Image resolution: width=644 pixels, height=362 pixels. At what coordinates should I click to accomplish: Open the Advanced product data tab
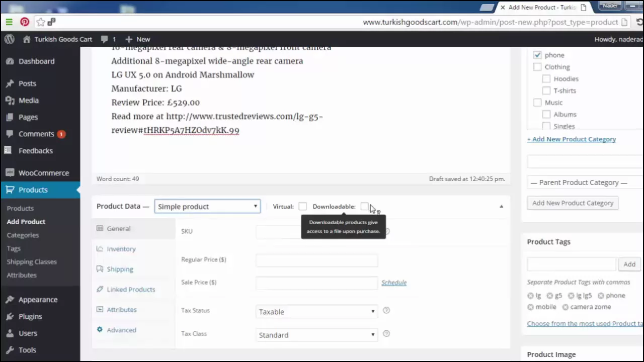133,330
